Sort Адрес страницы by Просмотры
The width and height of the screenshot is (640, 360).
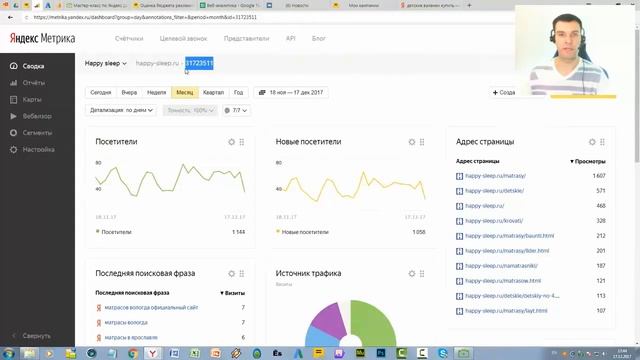[588, 162]
